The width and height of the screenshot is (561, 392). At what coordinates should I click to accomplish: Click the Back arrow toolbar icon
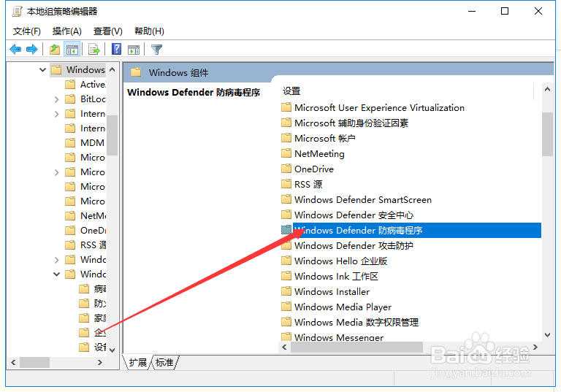pyautogui.click(x=15, y=50)
